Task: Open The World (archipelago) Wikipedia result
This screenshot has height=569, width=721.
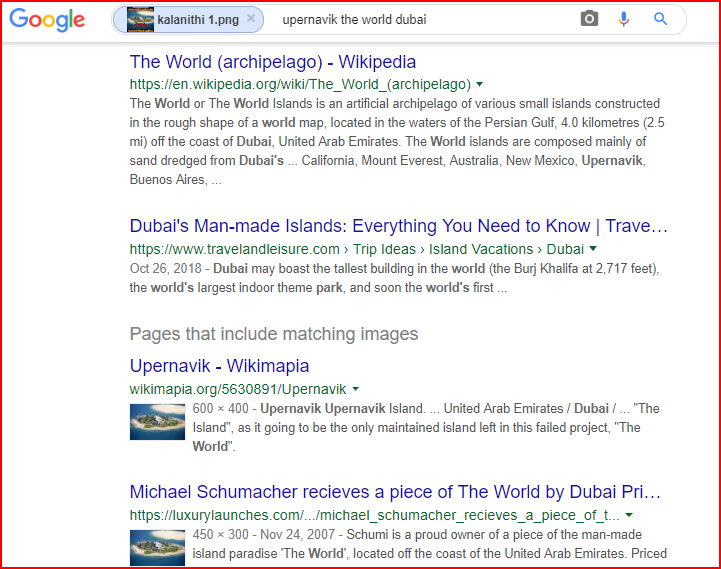Action: pyautogui.click(x=273, y=62)
